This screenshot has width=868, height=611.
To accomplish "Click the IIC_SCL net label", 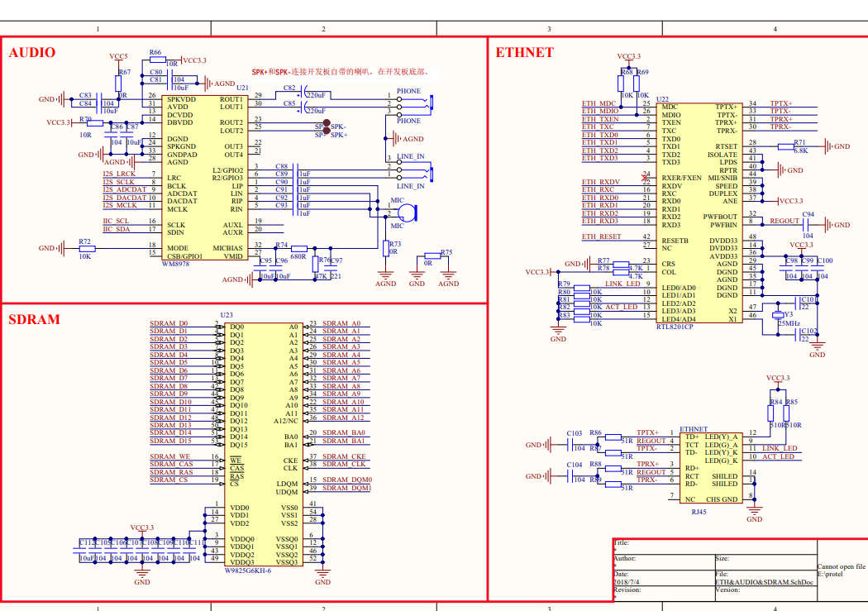I will [x=116, y=221].
